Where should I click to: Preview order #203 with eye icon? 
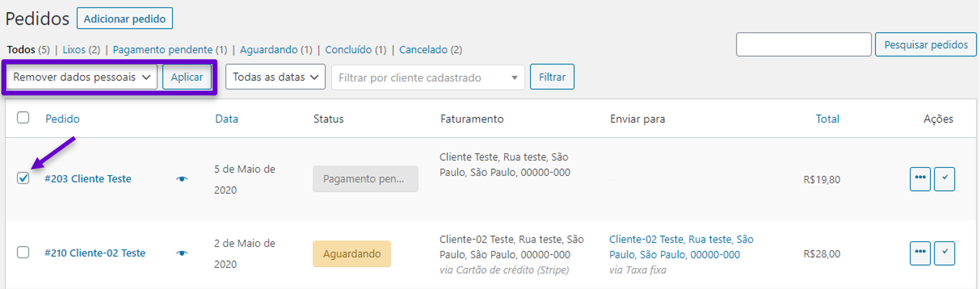[x=181, y=179]
